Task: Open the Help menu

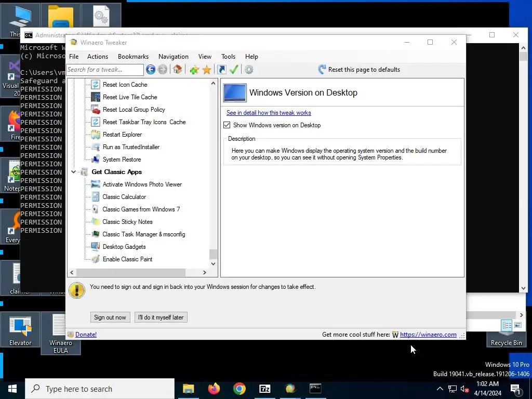Action: click(252, 57)
